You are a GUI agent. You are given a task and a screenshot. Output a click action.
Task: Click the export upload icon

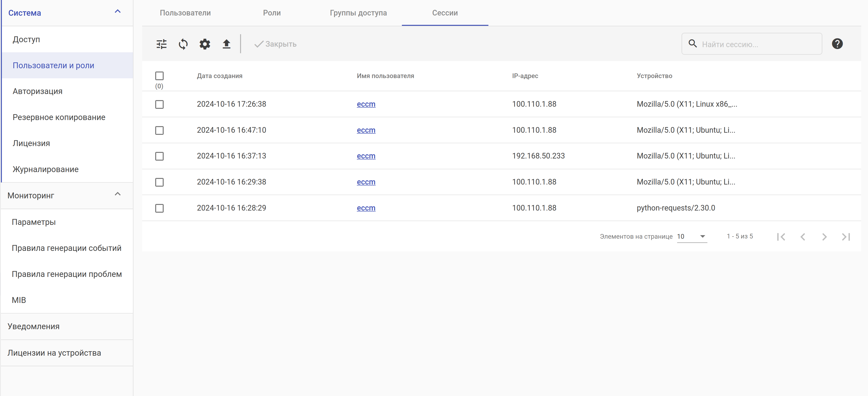[226, 44]
